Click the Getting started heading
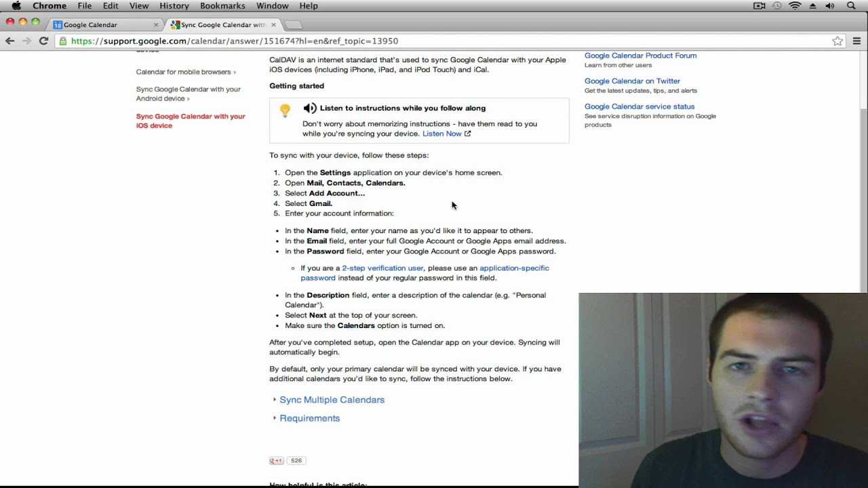The height and width of the screenshot is (488, 868). click(x=296, y=86)
